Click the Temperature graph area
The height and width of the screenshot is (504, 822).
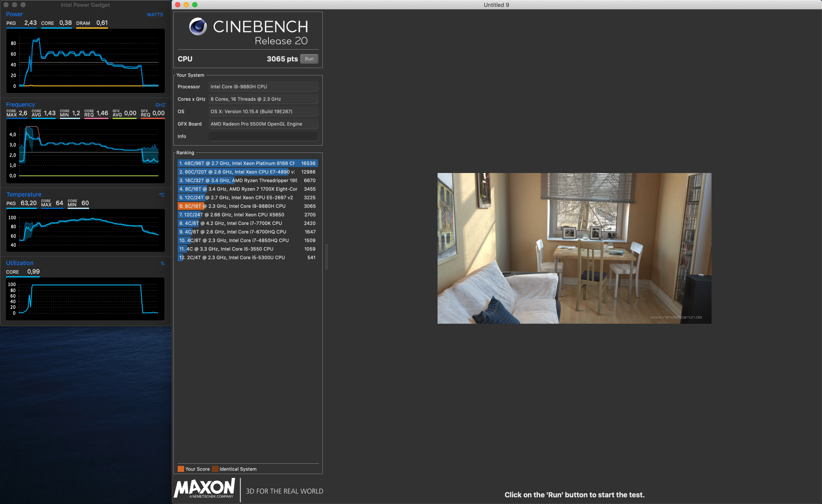click(x=86, y=230)
